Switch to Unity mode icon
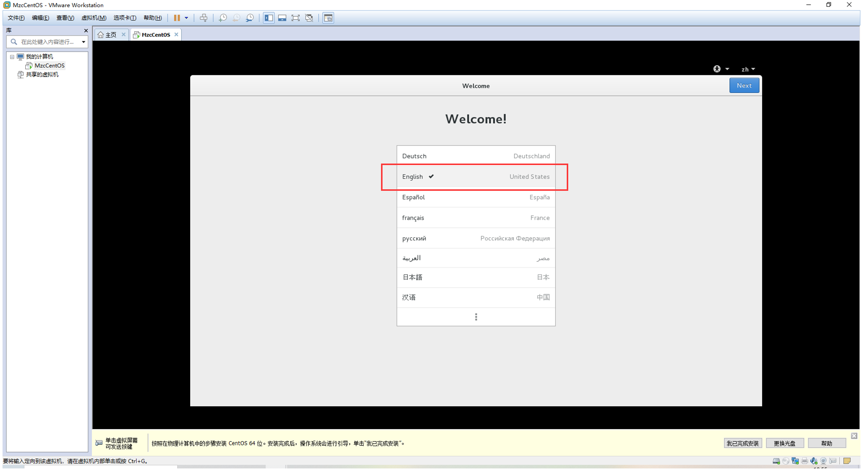Viewport: 868px width, 476px height. click(309, 18)
